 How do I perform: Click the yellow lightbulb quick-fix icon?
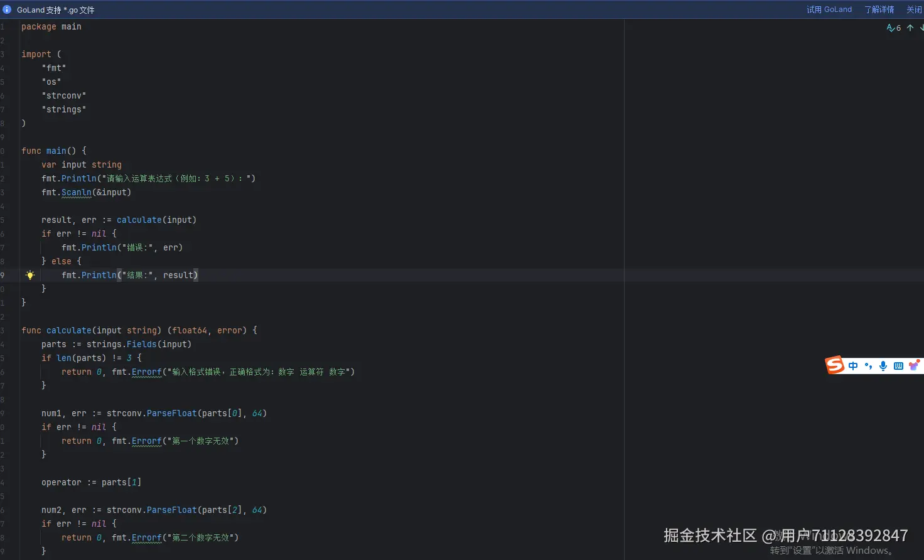30,275
